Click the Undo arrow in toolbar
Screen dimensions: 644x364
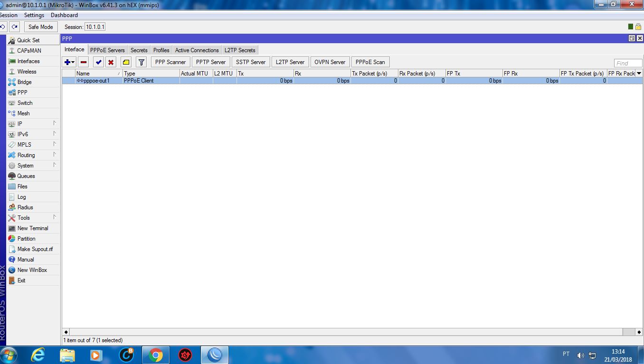pyautogui.click(x=3, y=27)
